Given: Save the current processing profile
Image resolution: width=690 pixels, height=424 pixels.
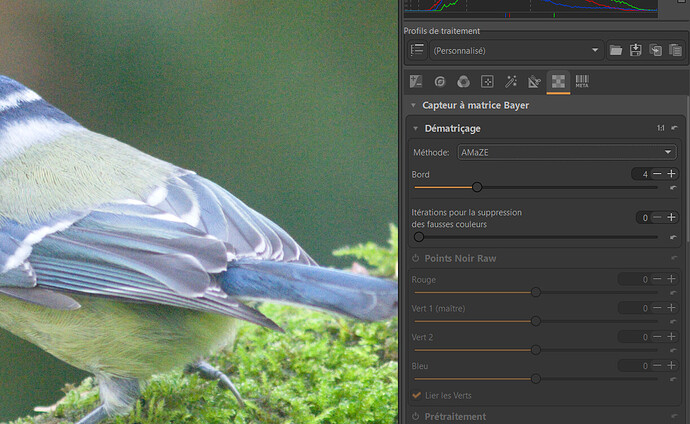Looking at the screenshot, I should pyautogui.click(x=636, y=50).
